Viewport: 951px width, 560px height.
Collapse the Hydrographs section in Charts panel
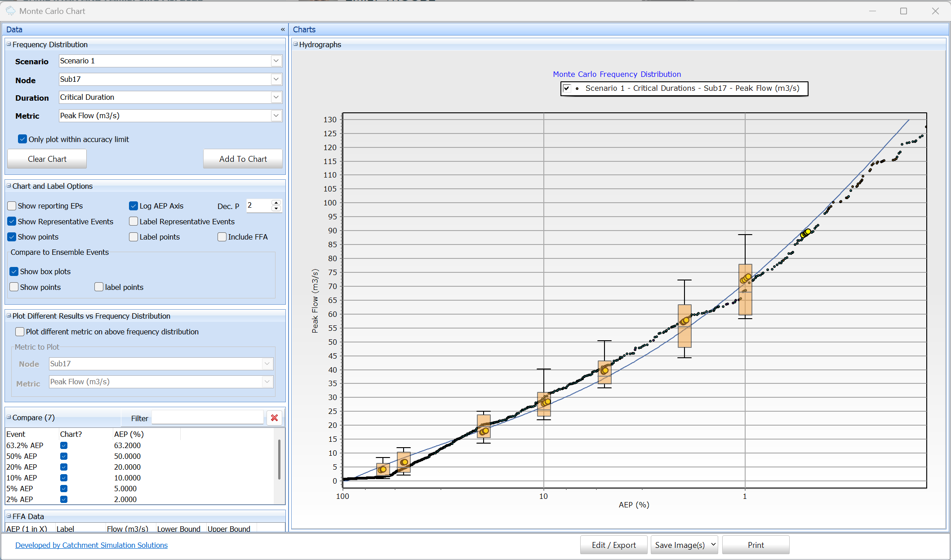[295, 44]
